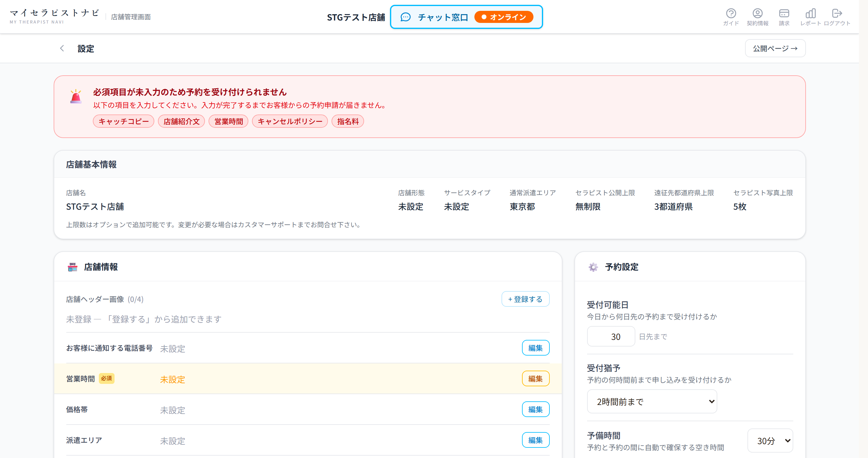Screen dimensions: 868x458
Task: Click the 受付可能日 heading
Action: click(608, 305)
